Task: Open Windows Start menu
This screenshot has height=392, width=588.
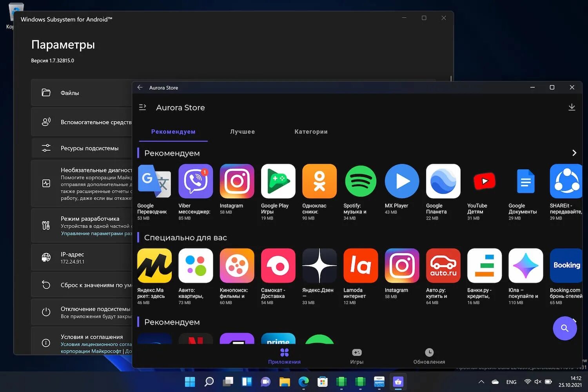Action: click(x=190, y=381)
